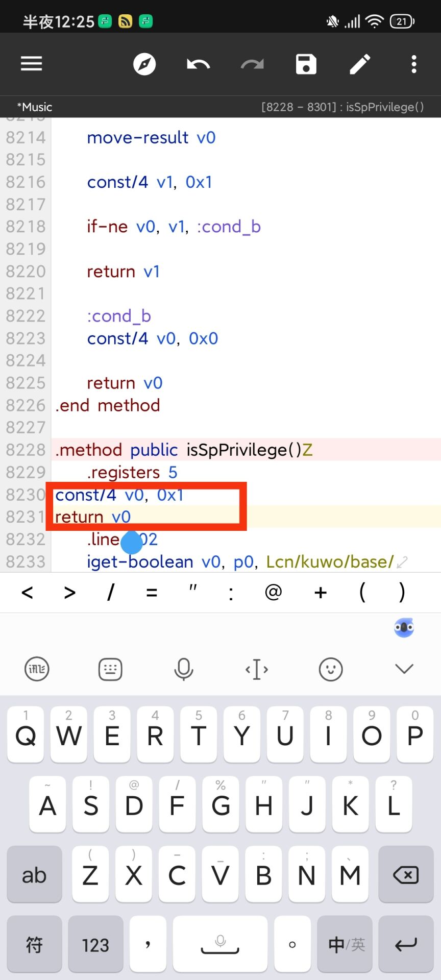Switch to the 123 numeric keypad
This screenshot has height=980, width=441.
click(95, 945)
